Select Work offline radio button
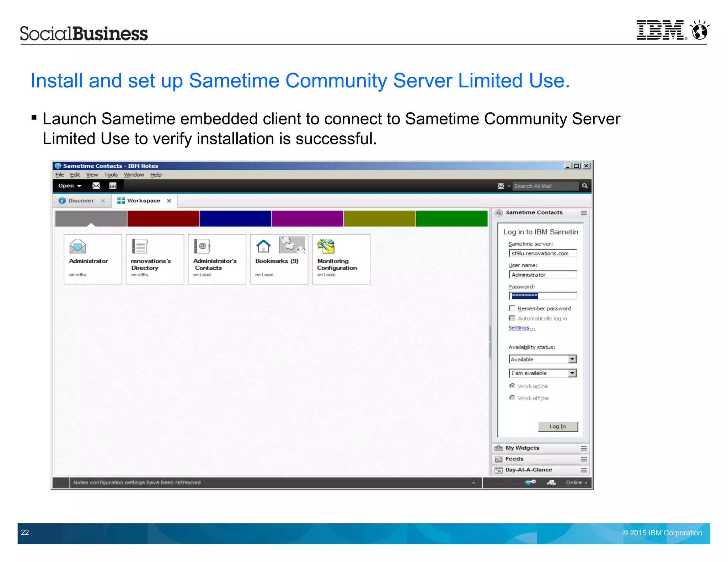 click(x=512, y=398)
